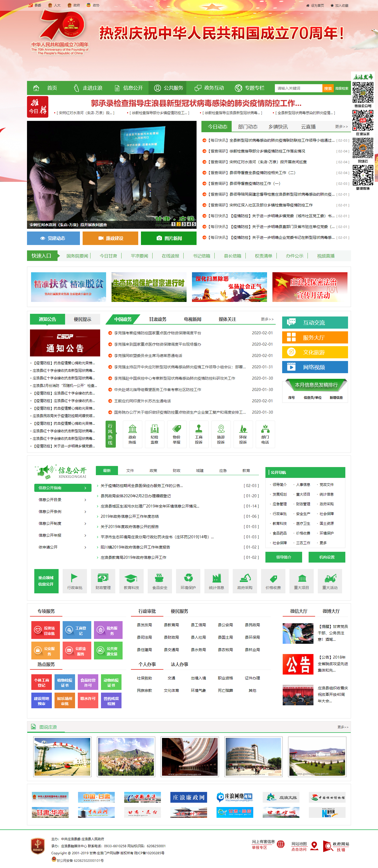Click the 加入收藏 star link

(x=339, y=5)
